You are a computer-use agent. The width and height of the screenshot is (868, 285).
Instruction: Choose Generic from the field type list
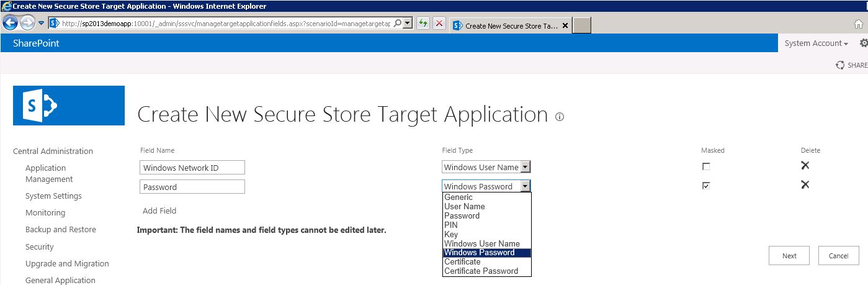(x=487, y=197)
